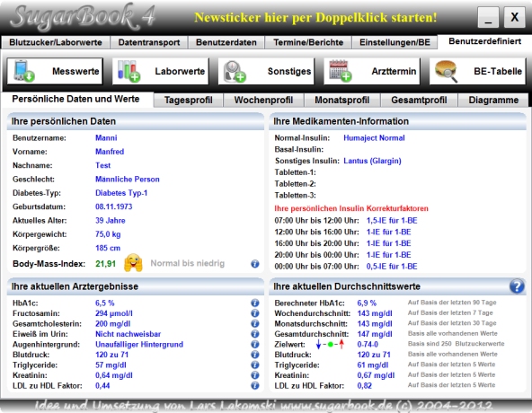Open the Diagramme tab
Screen dimensions: 532x413
pos(493,100)
